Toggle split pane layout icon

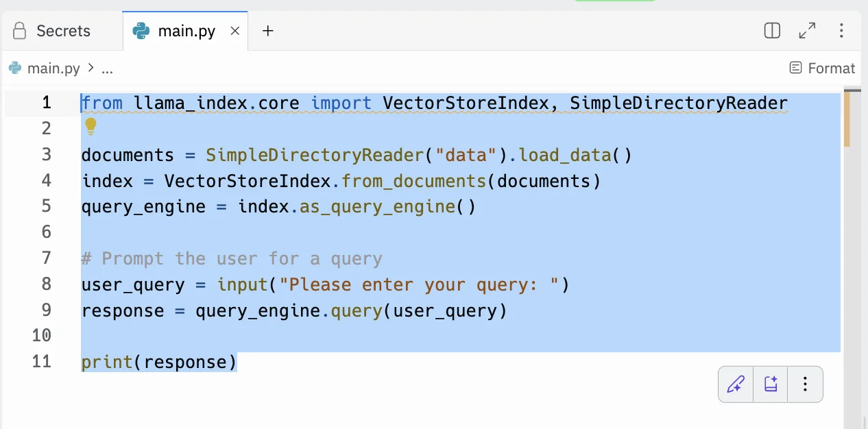pyautogui.click(x=772, y=31)
